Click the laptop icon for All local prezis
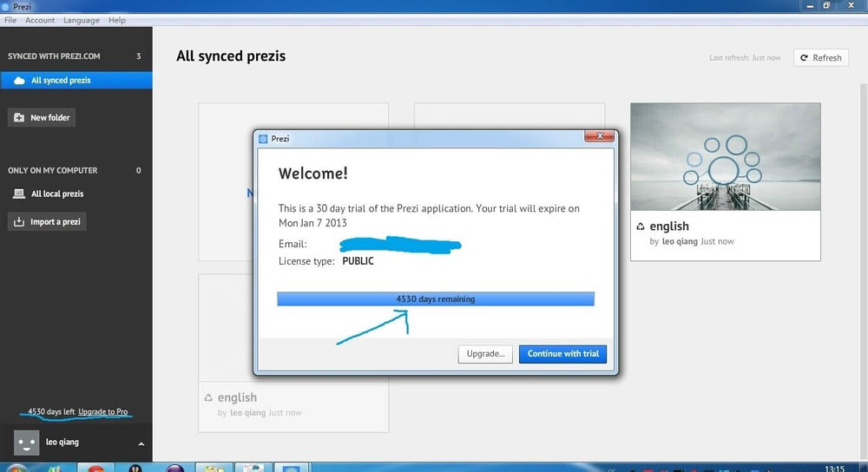 [x=19, y=193]
